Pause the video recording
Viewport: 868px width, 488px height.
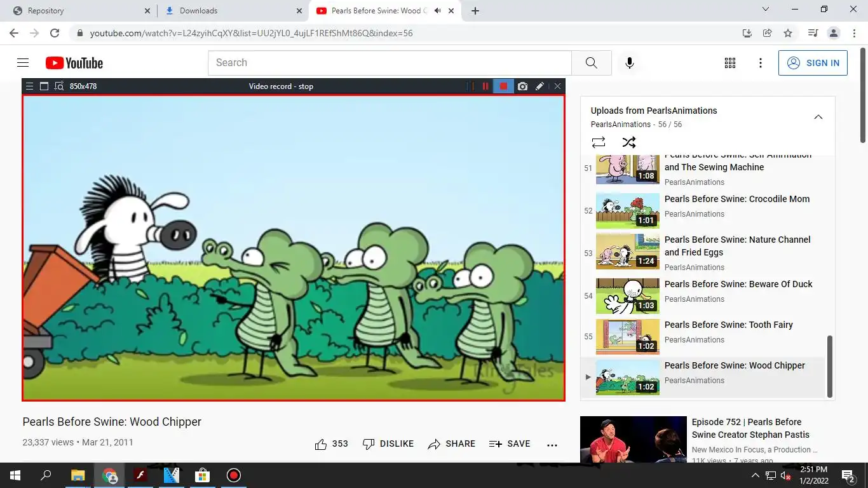click(485, 86)
